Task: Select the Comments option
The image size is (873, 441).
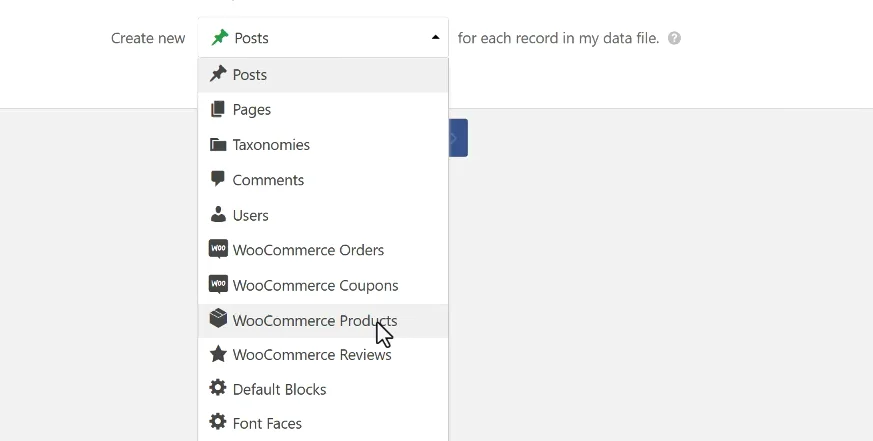Action: [x=323, y=180]
